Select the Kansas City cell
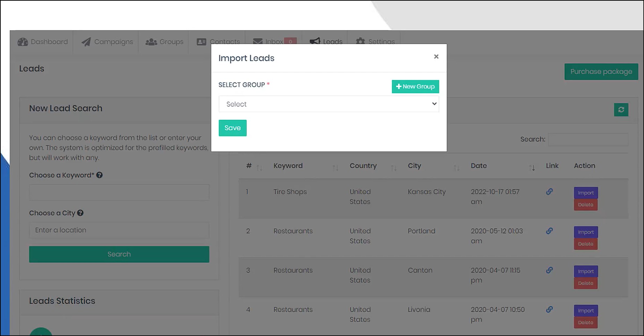644x336 pixels. 427,192
